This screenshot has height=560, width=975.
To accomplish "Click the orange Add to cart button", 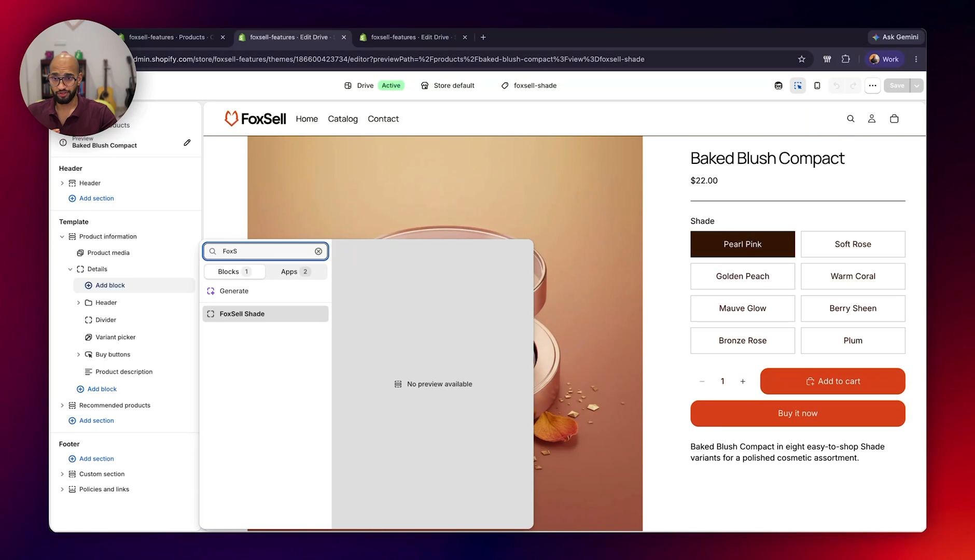I will (x=832, y=382).
